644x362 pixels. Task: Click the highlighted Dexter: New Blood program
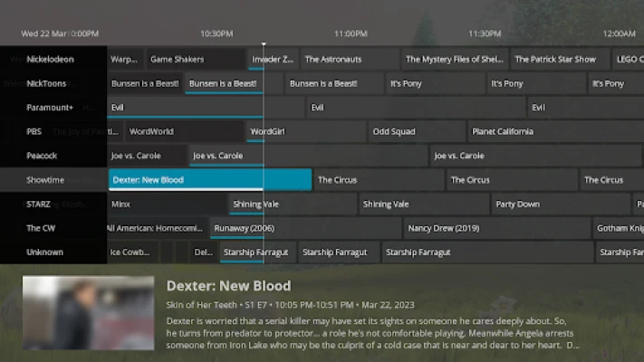coord(209,180)
